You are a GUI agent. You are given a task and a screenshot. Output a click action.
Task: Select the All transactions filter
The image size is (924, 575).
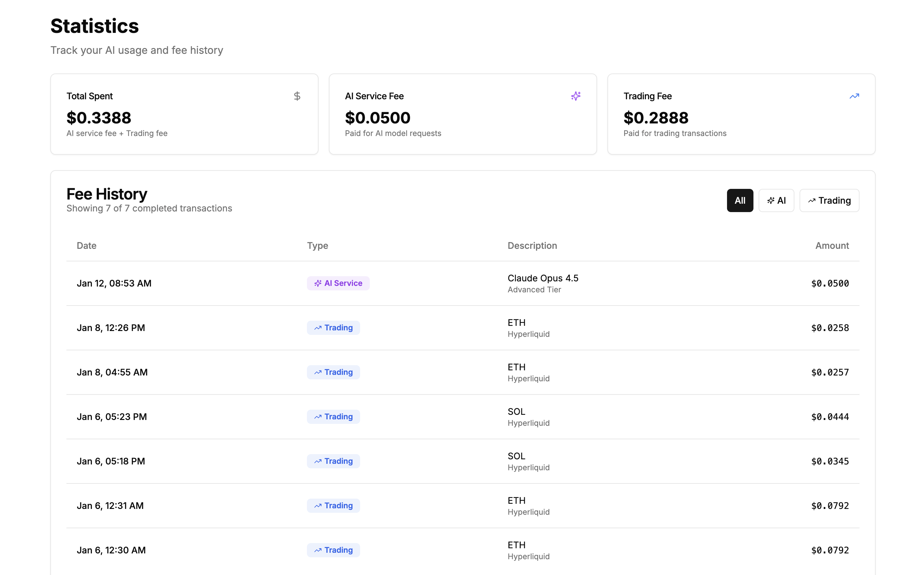[740, 200]
